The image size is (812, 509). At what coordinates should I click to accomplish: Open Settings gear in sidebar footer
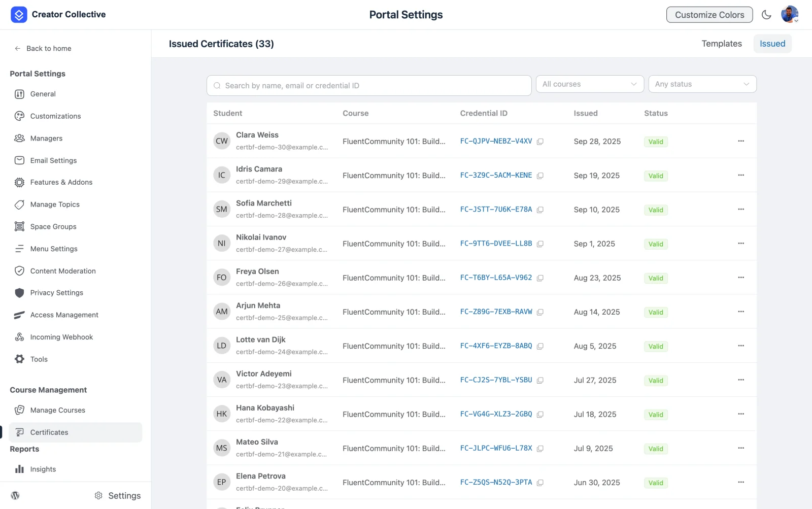(98, 495)
